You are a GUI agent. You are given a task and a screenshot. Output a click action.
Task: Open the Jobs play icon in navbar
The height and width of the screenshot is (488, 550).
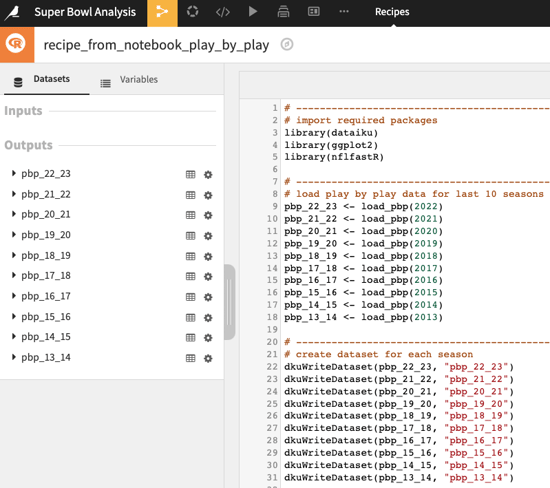point(253,12)
